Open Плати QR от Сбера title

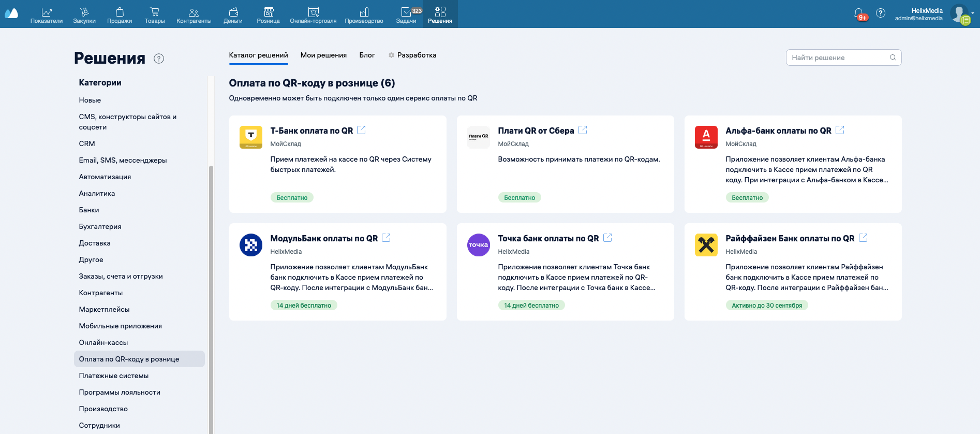click(536, 131)
